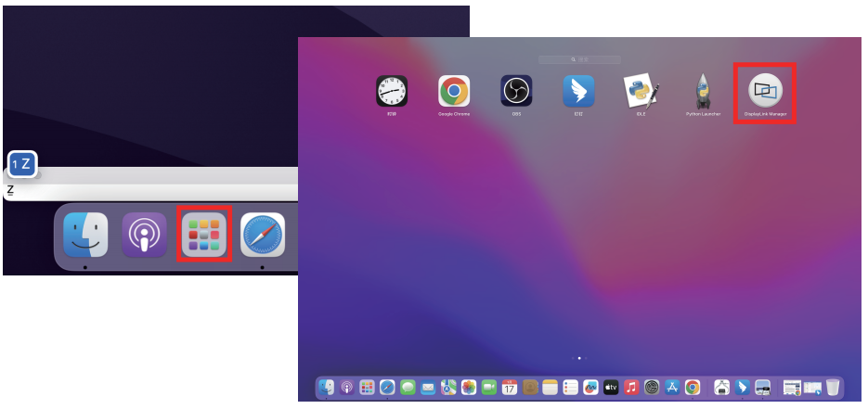Screen dimensions: 868x409
Task: Click the Launchpad icon in enlarged dock
Action: (x=203, y=235)
